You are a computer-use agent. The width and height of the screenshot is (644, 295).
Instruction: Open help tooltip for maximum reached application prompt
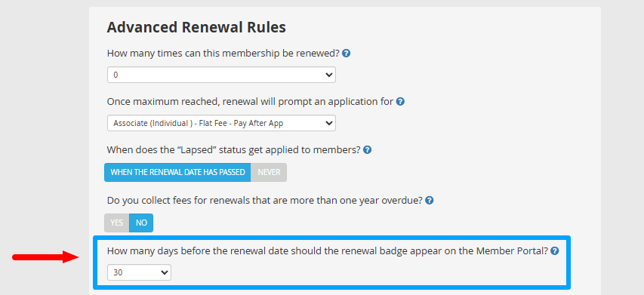click(400, 101)
